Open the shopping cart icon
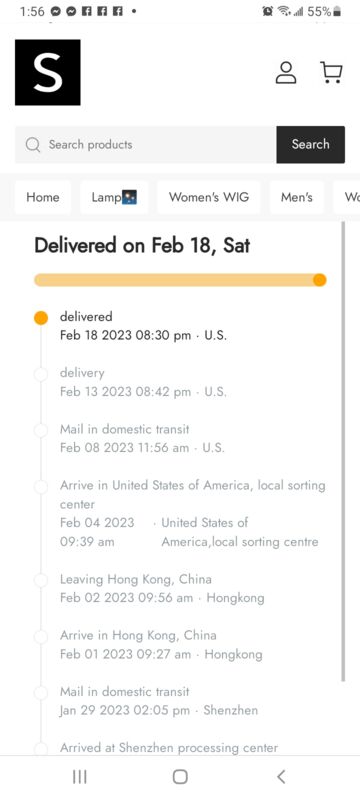 tap(331, 72)
